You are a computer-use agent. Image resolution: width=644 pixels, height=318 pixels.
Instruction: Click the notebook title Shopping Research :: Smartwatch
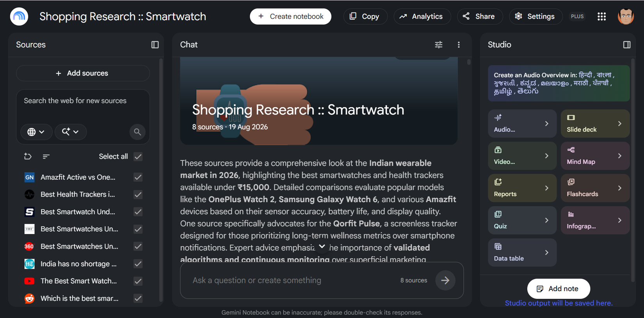[x=123, y=16]
